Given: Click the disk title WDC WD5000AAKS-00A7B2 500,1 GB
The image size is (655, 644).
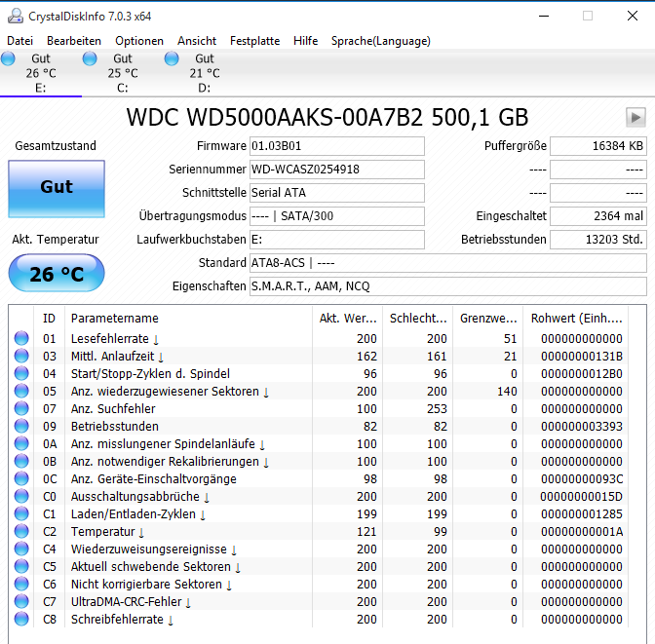Looking at the screenshot, I should [327, 118].
